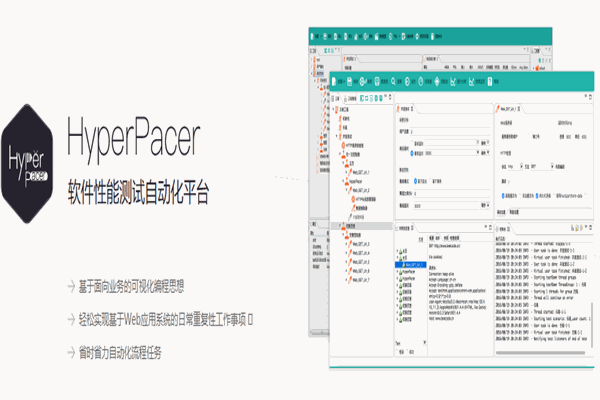Click the HyperPacer hexagon logo
This screenshot has width=600, height=400.
coord(27,163)
